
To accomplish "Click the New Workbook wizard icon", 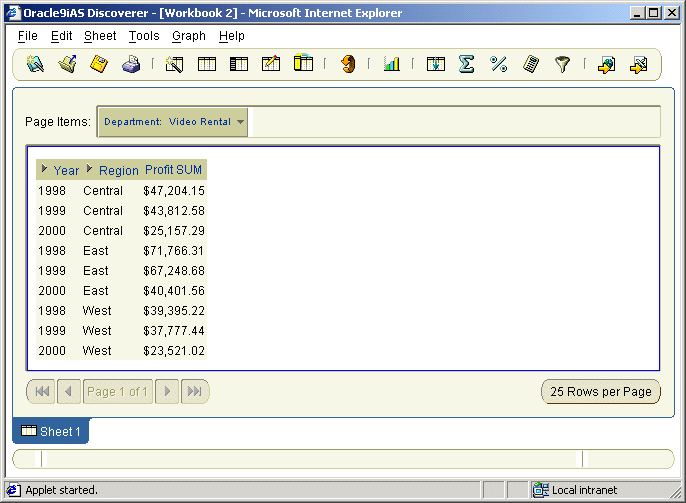I will [35, 64].
